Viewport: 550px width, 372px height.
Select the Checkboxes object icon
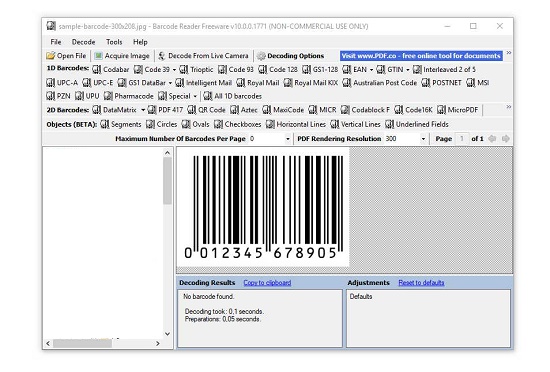tap(218, 124)
